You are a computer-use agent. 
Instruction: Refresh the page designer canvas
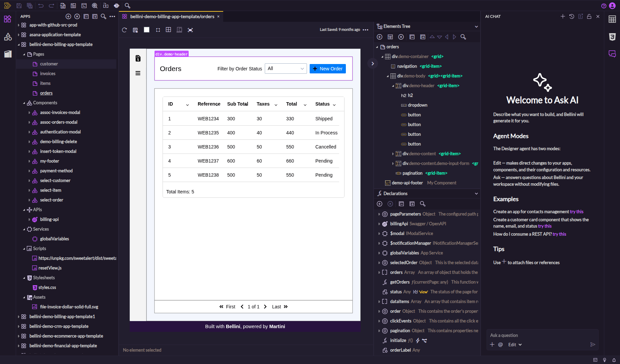(x=124, y=30)
